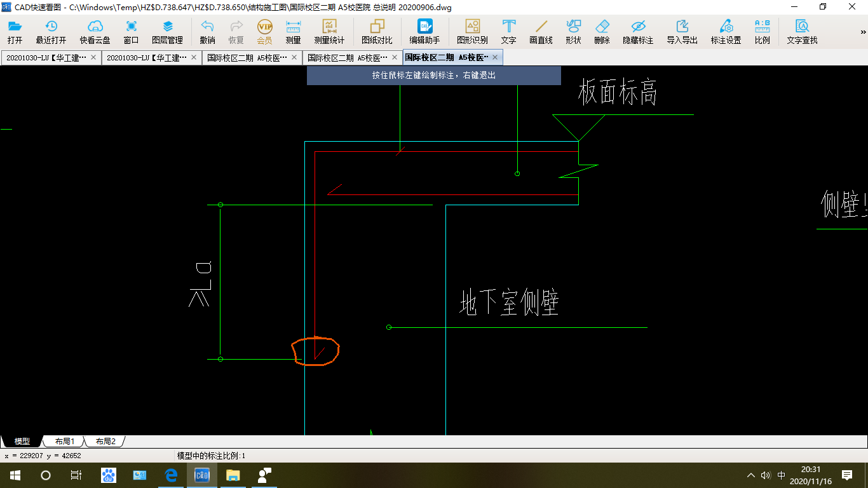The image size is (868, 488).
Task: Open 快看云盘 cloud drive
Action: click(x=95, y=32)
